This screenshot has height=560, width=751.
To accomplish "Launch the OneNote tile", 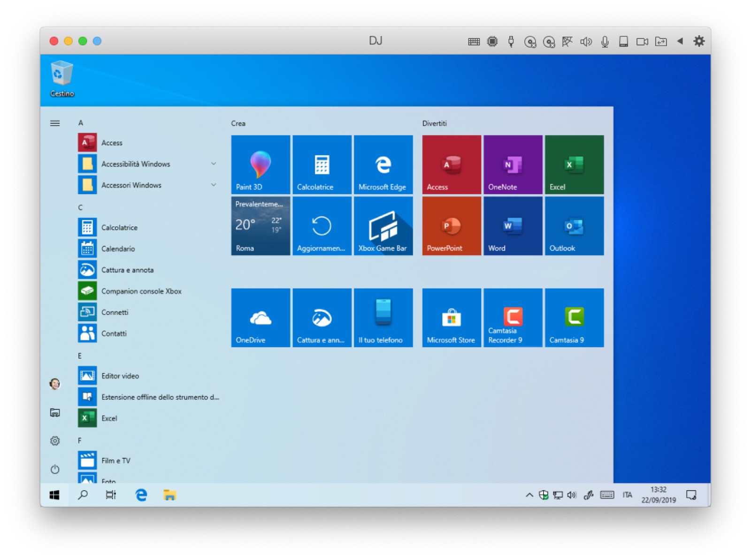I will pos(513,165).
